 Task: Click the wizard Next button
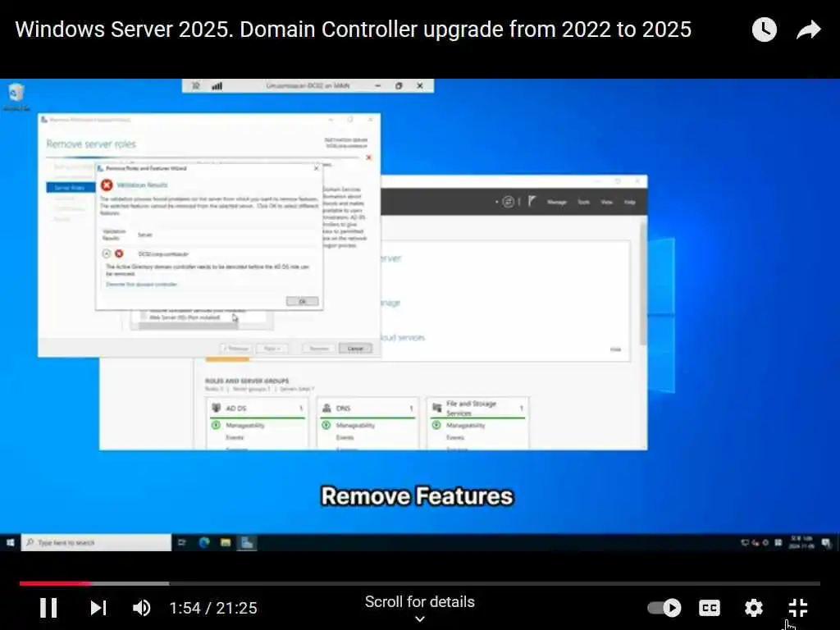(x=272, y=348)
